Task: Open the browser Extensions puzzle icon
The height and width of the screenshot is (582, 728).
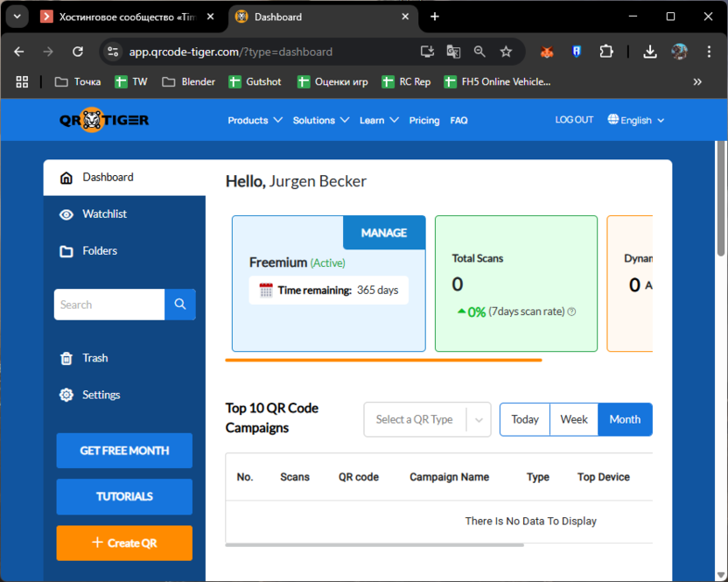Action: click(606, 52)
